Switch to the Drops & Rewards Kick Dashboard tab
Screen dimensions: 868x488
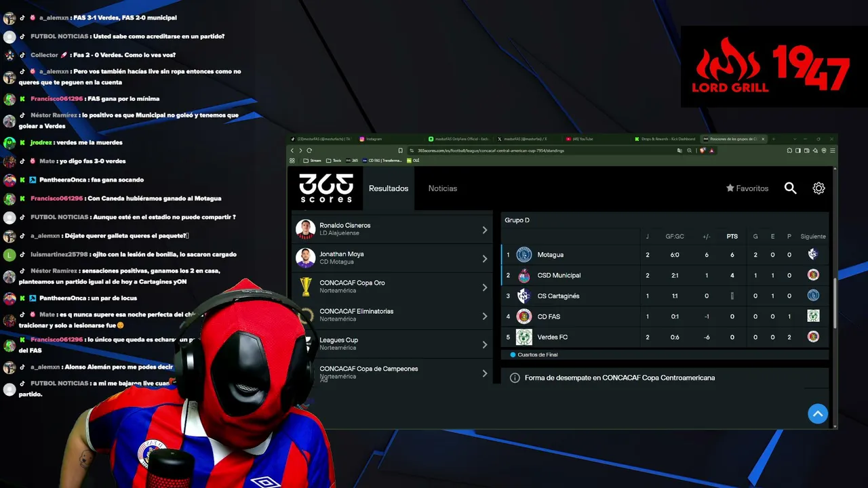665,139
